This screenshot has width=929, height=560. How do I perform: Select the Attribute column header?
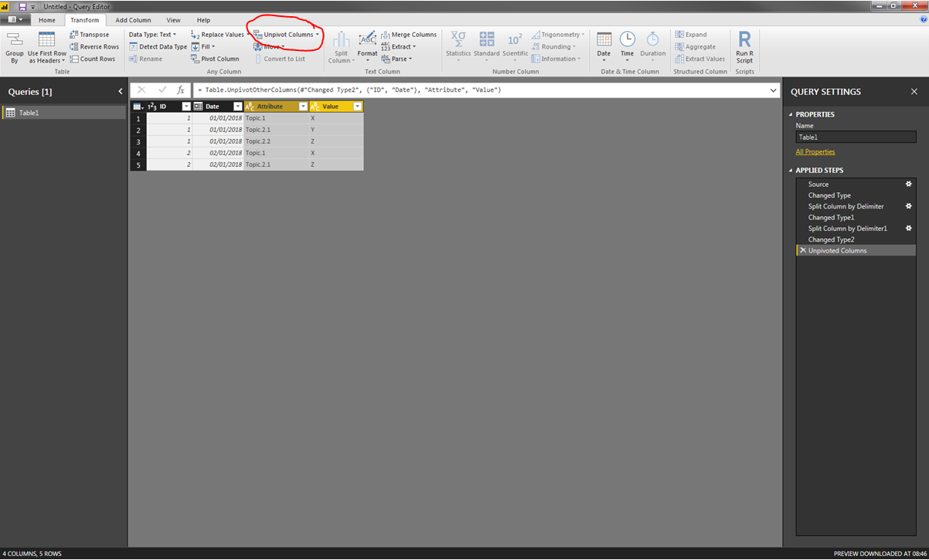pos(276,107)
